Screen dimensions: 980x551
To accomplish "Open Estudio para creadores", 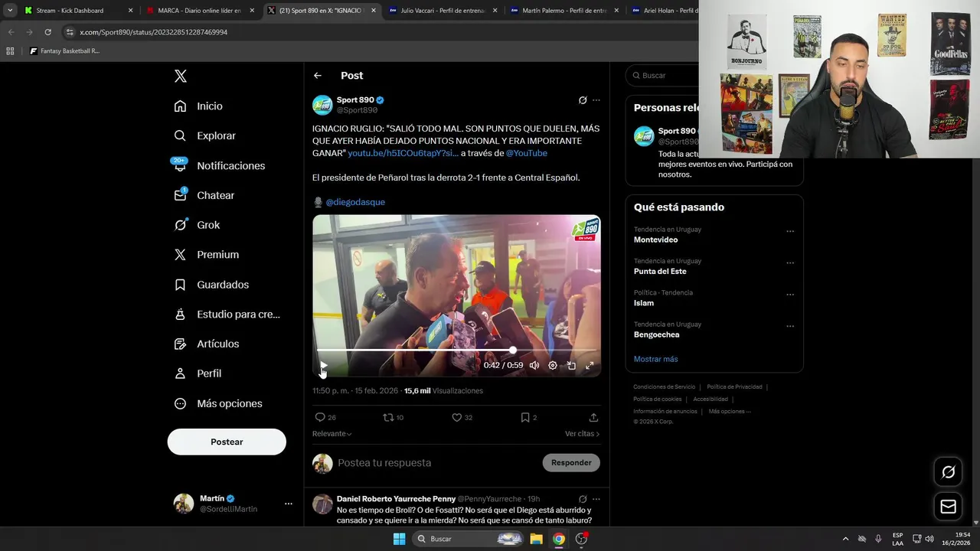I will point(227,314).
